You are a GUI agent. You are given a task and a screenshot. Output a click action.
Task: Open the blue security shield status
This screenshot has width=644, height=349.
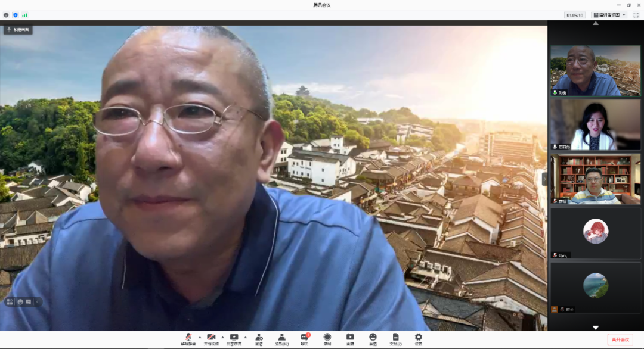click(16, 15)
